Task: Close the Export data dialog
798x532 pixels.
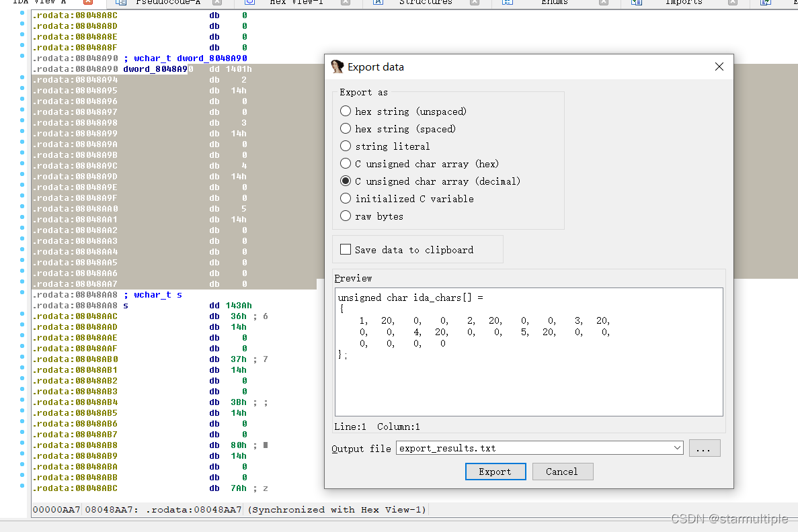Action: tap(719, 66)
